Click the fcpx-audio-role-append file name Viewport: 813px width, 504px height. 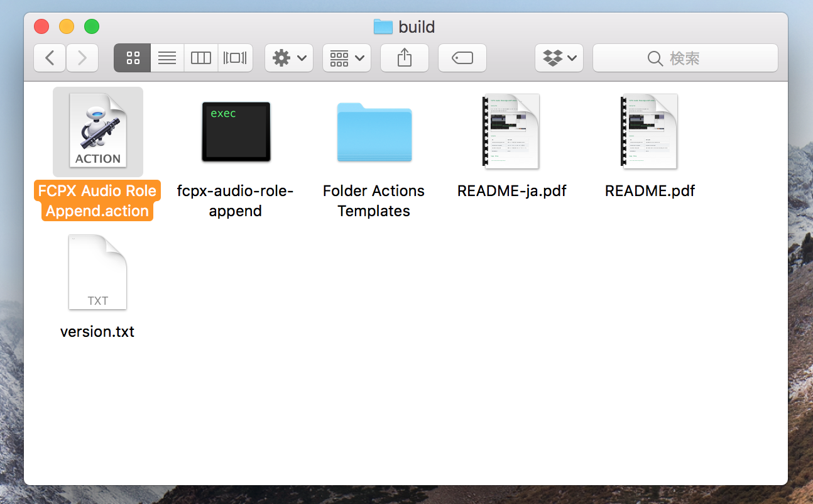236,200
